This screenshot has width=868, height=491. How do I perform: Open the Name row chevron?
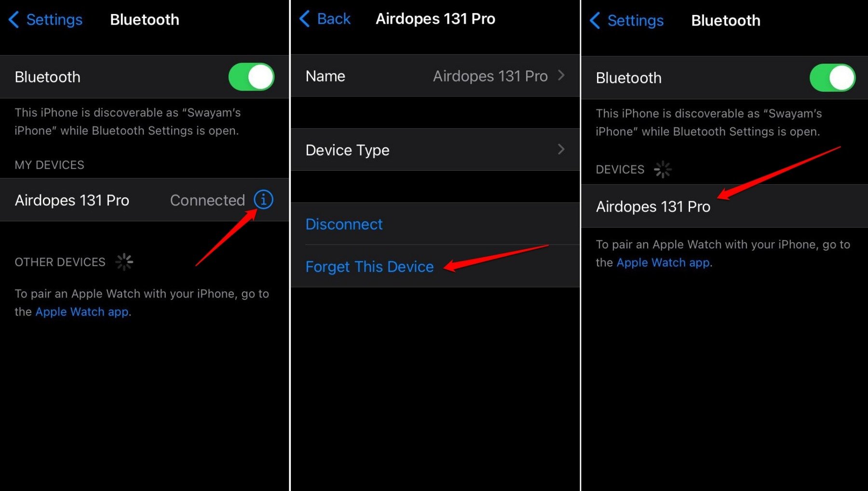coord(561,75)
